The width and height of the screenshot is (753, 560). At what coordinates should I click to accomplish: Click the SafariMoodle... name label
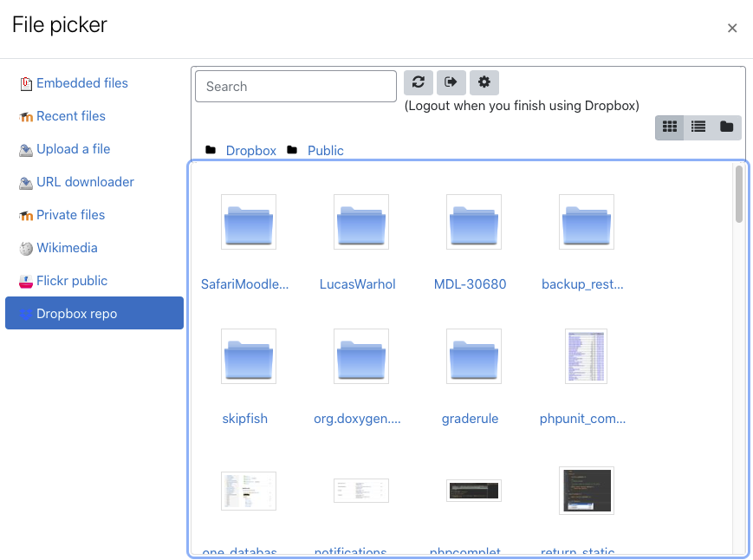pyautogui.click(x=245, y=284)
